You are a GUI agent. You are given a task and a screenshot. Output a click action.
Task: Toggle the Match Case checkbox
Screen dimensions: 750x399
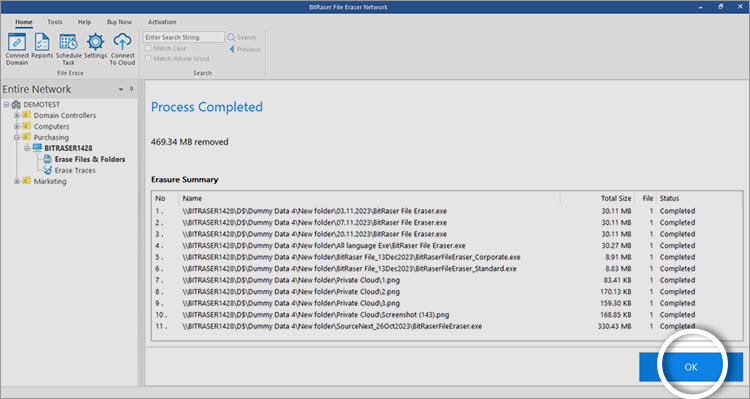(x=148, y=48)
